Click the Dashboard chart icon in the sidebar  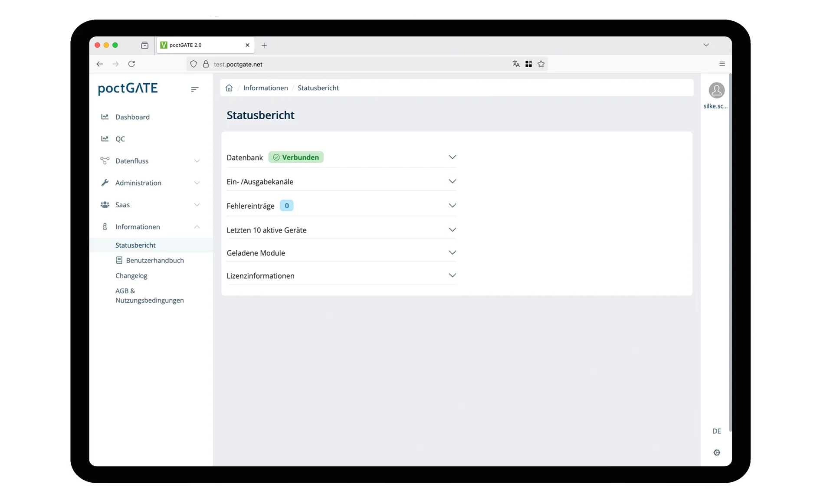tap(105, 117)
